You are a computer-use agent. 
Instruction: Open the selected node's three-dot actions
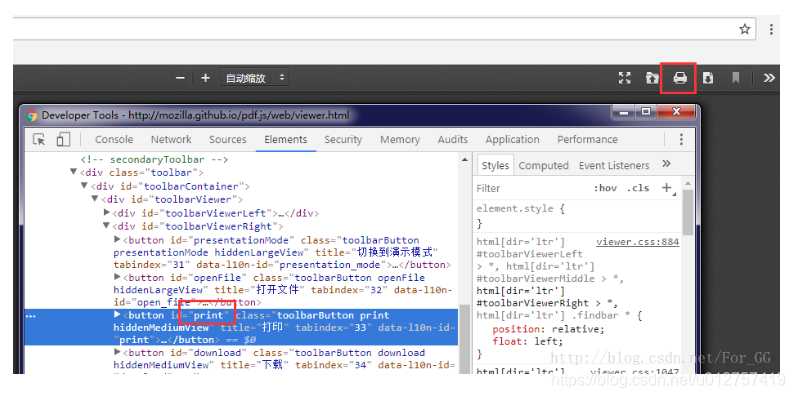tap(30, 316)
